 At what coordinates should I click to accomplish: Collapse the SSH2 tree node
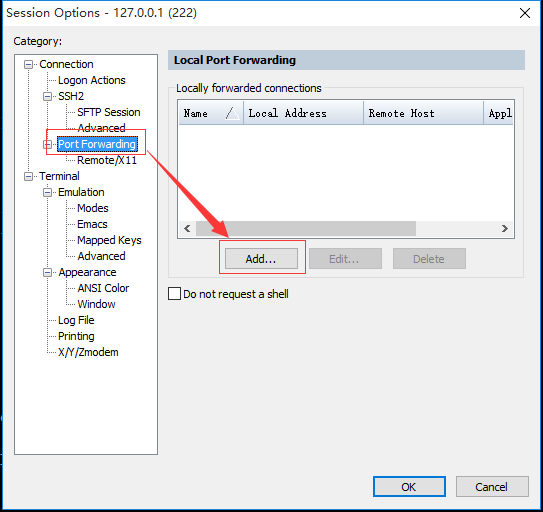[47, 96]
